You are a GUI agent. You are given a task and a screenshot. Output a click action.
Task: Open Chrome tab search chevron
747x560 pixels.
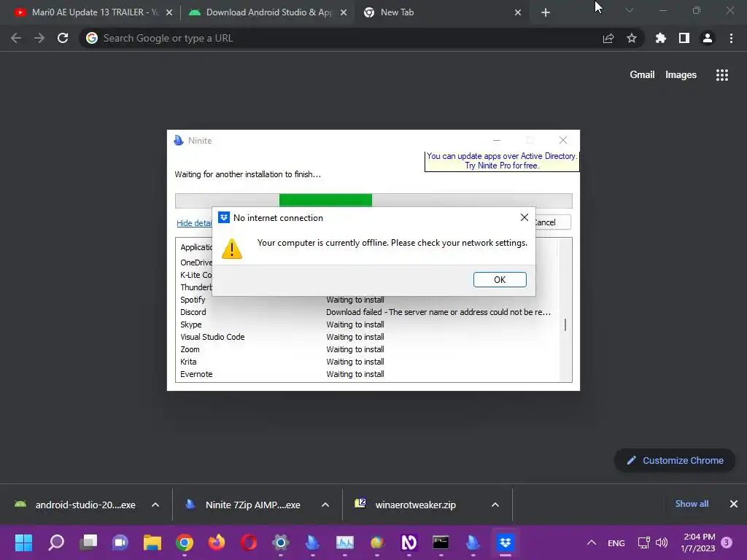click(x=630, y=10)
